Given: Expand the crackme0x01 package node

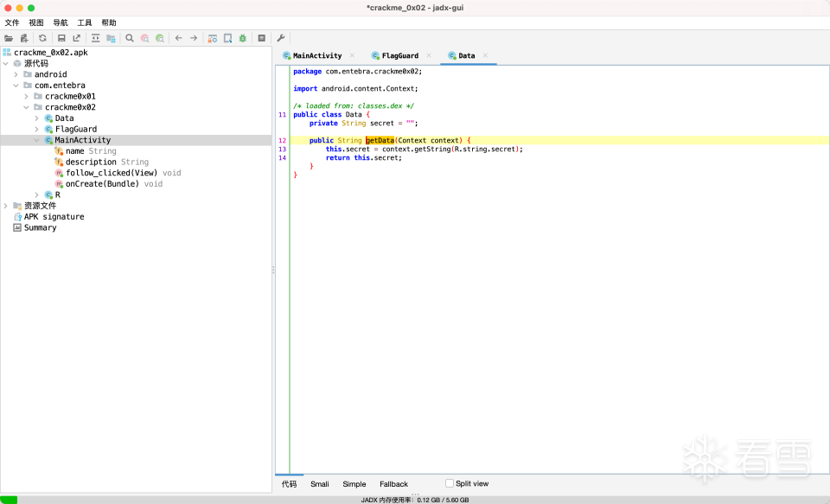Looking at the screenshot, I should 27,96.
